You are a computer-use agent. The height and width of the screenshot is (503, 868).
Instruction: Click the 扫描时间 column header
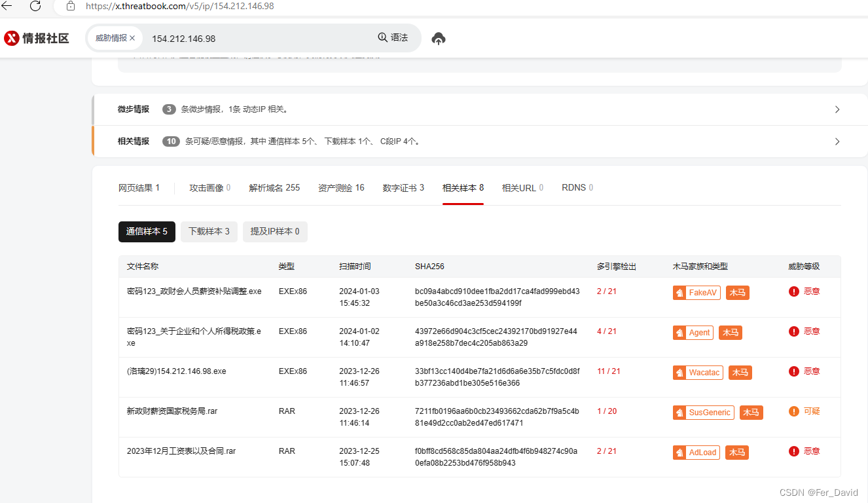tap(355, 267)
